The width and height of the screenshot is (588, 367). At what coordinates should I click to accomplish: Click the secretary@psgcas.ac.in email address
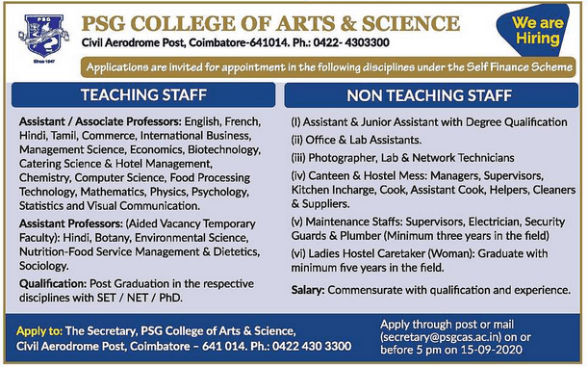[x=440, y=337]
